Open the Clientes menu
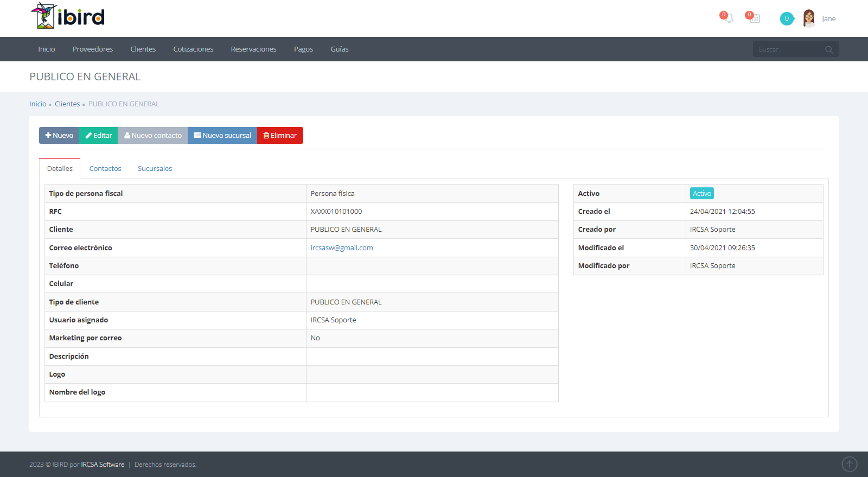Viewport: 868px width, 477px height. [x=143, y=49]
